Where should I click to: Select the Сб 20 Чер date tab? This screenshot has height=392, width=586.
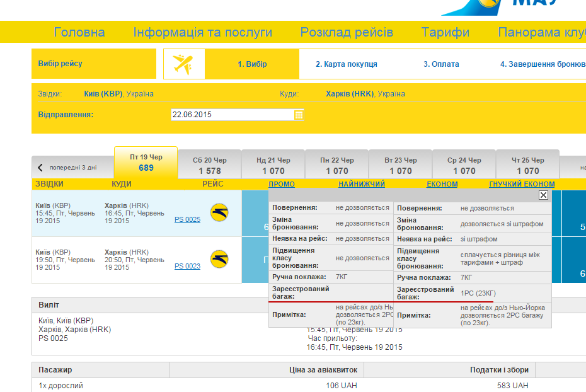(210, 165)
